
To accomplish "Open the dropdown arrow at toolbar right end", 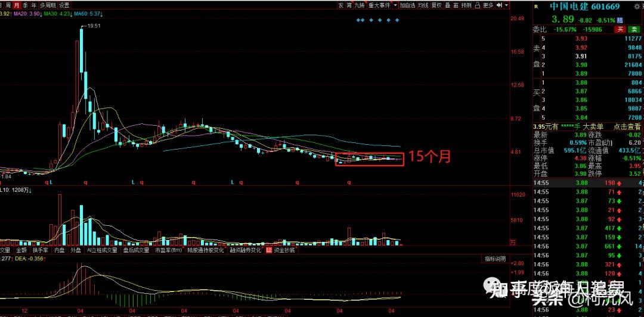I will pos(506,5).
